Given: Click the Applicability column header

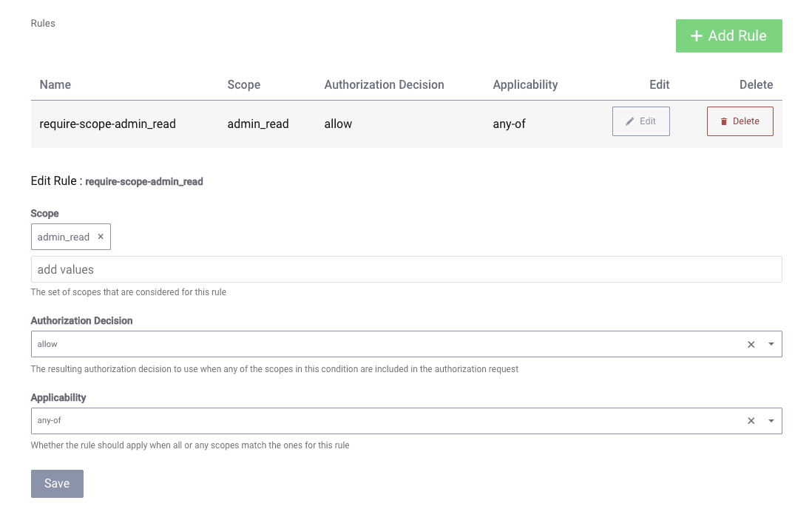Looking at the screenshot, I should click(525, 84).
